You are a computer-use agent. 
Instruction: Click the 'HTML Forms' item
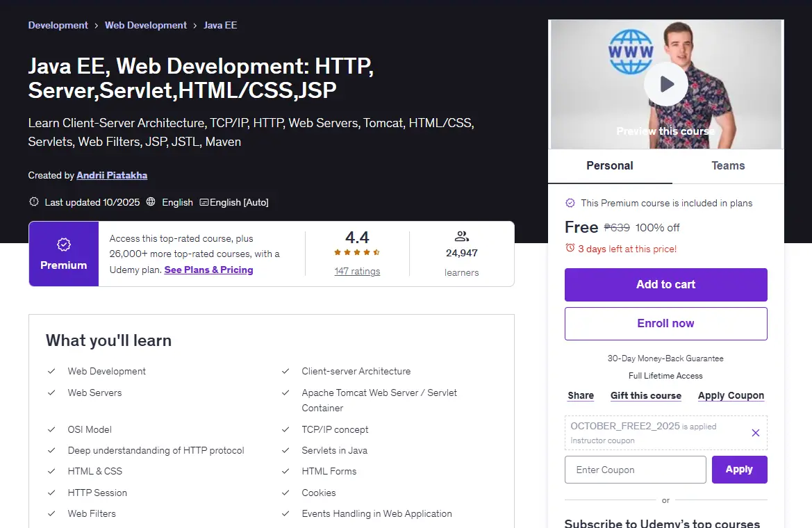(x=329, y=471)
